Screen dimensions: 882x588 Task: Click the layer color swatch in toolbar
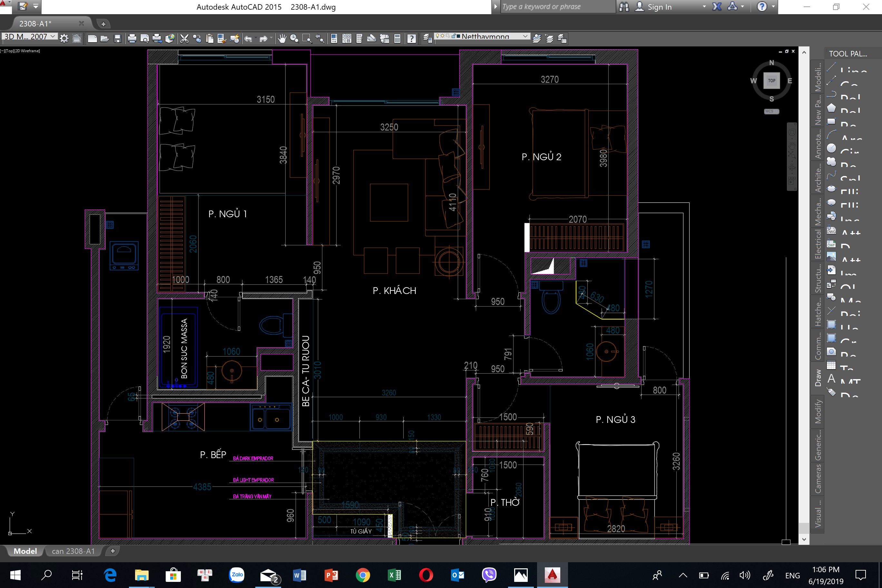tap(458, 36)
